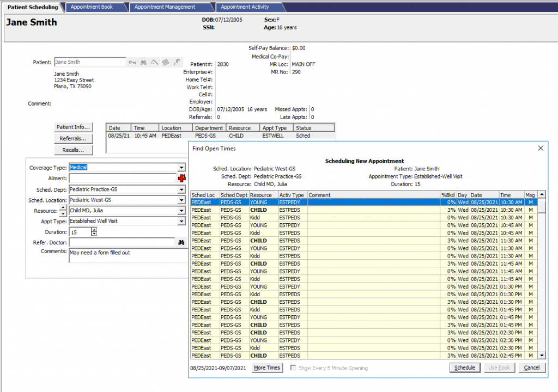558x392 pixels.
Task: Increase Duration with the up stepper arrow
Action: click(94, 230)
